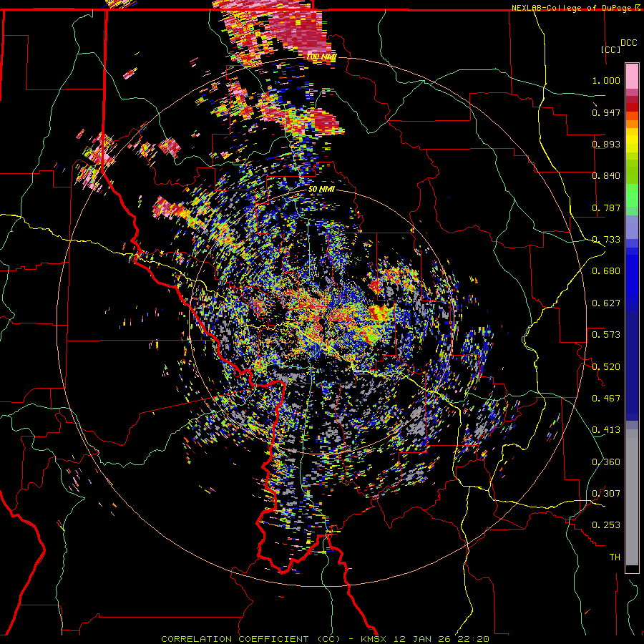Pick the gray low-value segment of color bar

click(632, 497)
